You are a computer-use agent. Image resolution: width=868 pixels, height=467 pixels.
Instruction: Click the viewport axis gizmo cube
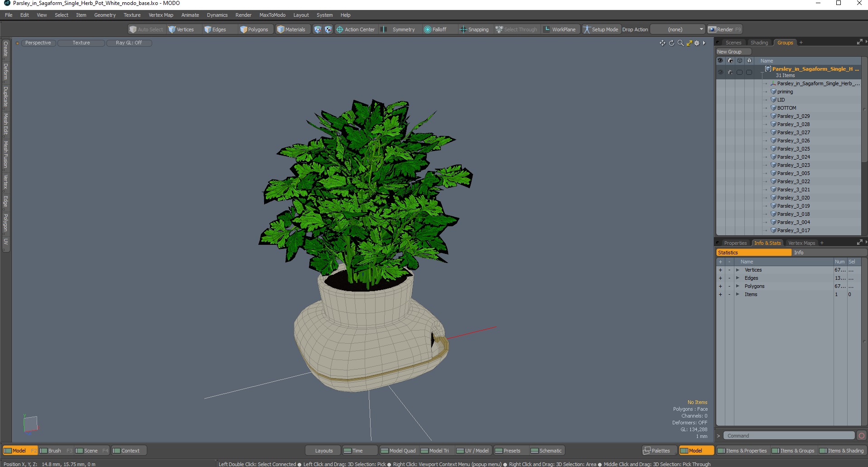point(30,425)
